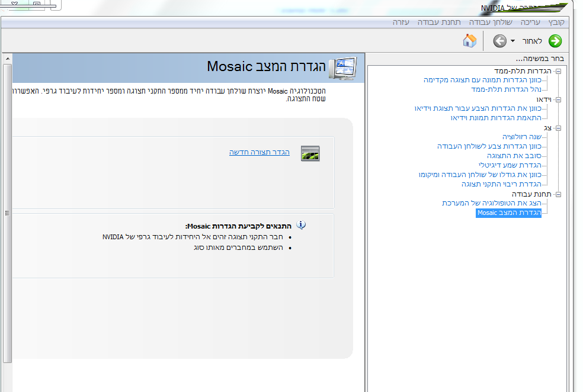
Task: Click the gray back arrow button
Action: (x=499, y=41)
